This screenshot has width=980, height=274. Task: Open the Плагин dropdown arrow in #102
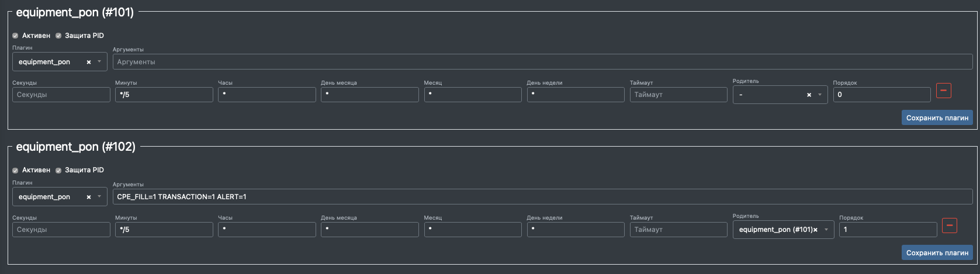click(99, 197)
